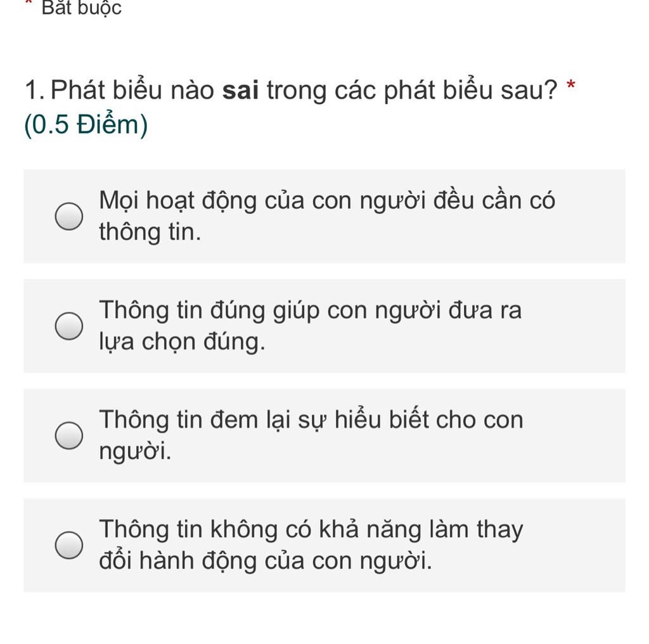Viewport: 649px width, 644px height.
Task: Click the text "lựa chọn đúng." in second option
Action: tap(182, 342)
